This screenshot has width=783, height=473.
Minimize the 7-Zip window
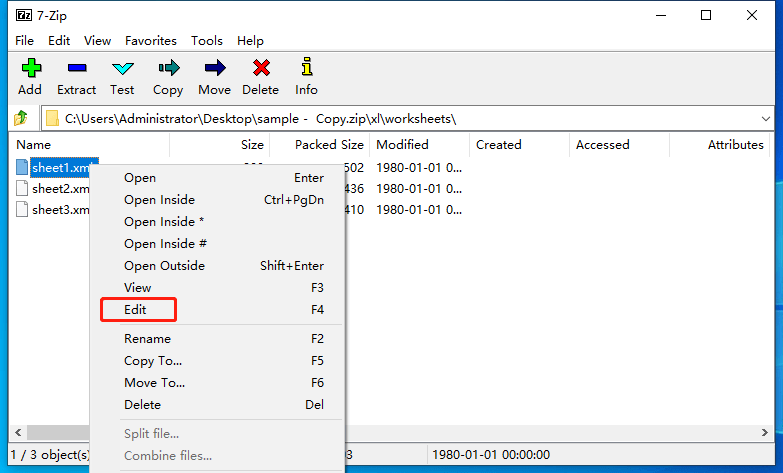(661, 15)
